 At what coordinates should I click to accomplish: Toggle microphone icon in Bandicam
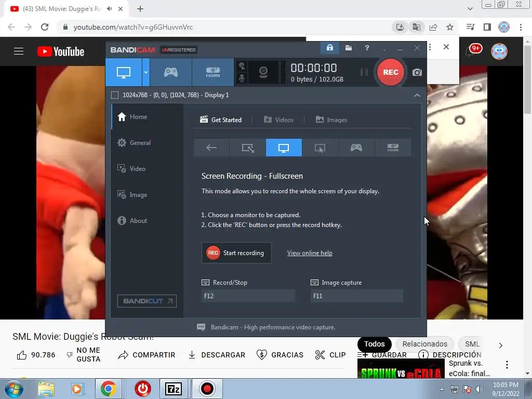(x=242, y=78)
